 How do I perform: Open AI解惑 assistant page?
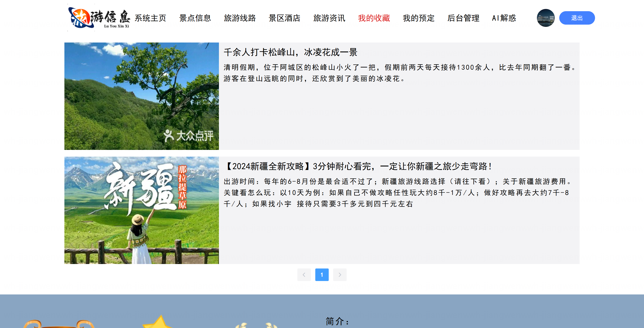coord(504,18)
